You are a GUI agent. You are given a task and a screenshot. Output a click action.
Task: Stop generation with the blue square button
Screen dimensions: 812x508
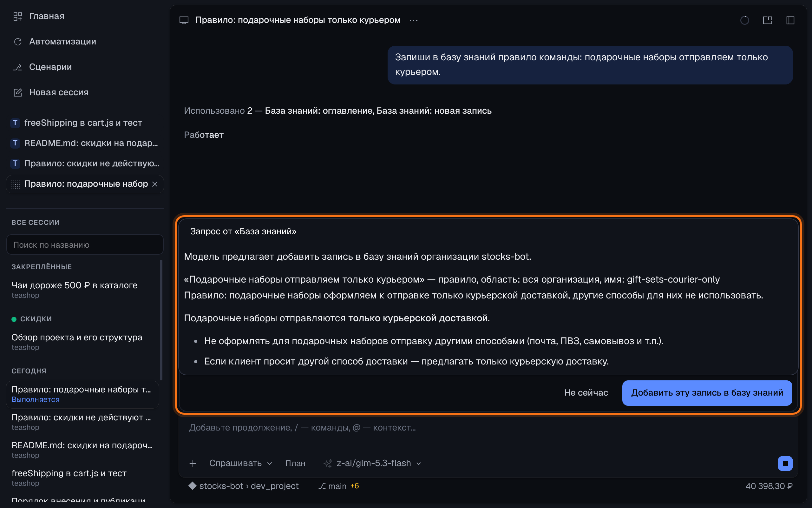coord(785,463)
